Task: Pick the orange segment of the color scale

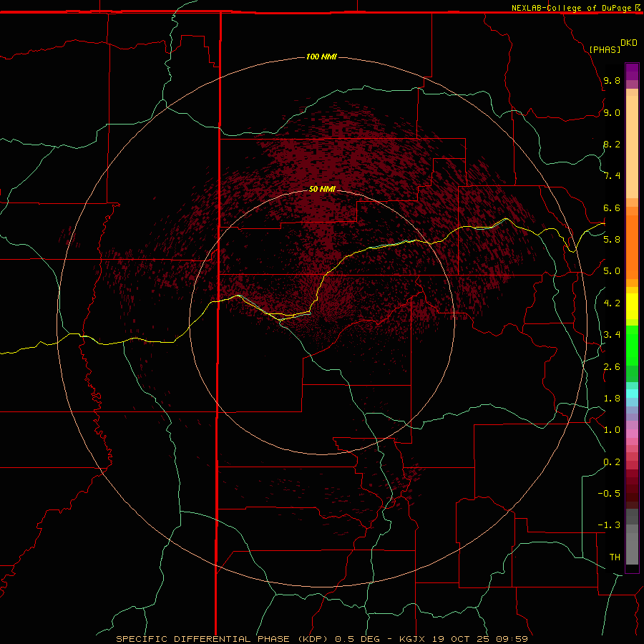Action: (632, 247)
